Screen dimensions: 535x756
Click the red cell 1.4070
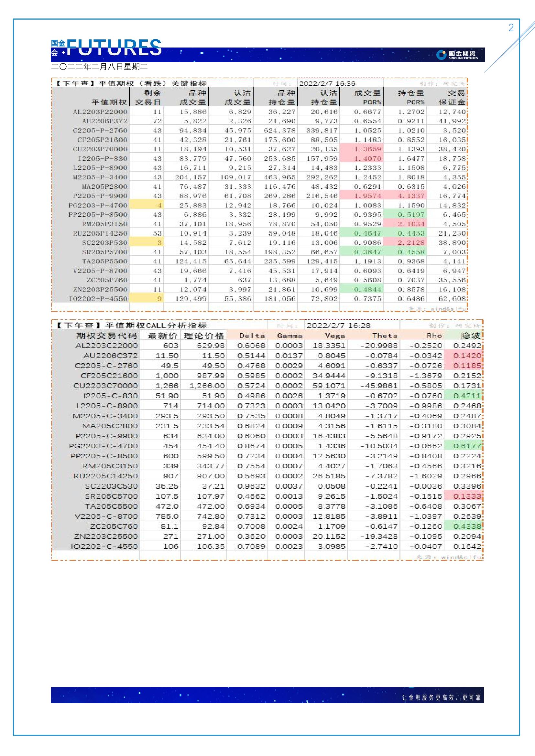361,158
